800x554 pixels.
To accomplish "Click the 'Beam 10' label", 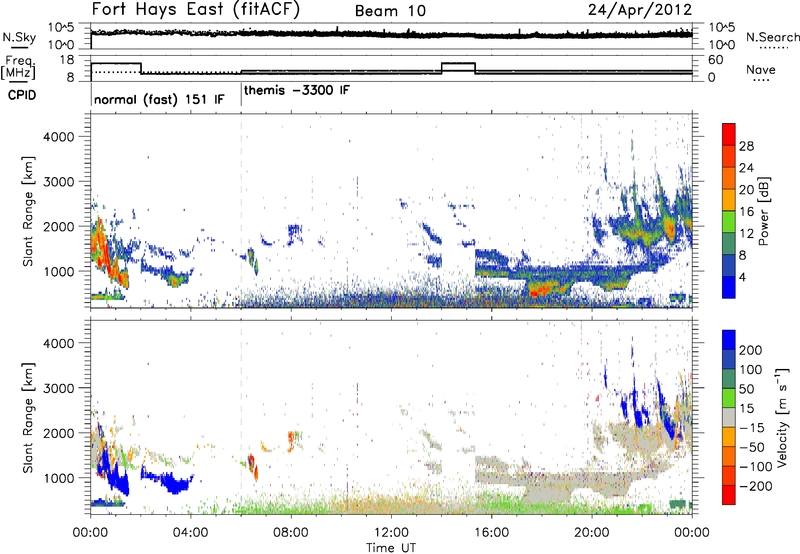I will [x=390, y=11].
